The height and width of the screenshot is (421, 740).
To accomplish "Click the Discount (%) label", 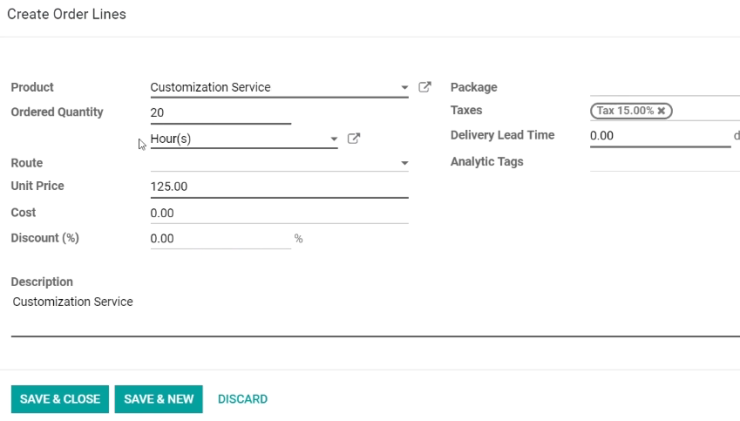I will tap(45, 238).
